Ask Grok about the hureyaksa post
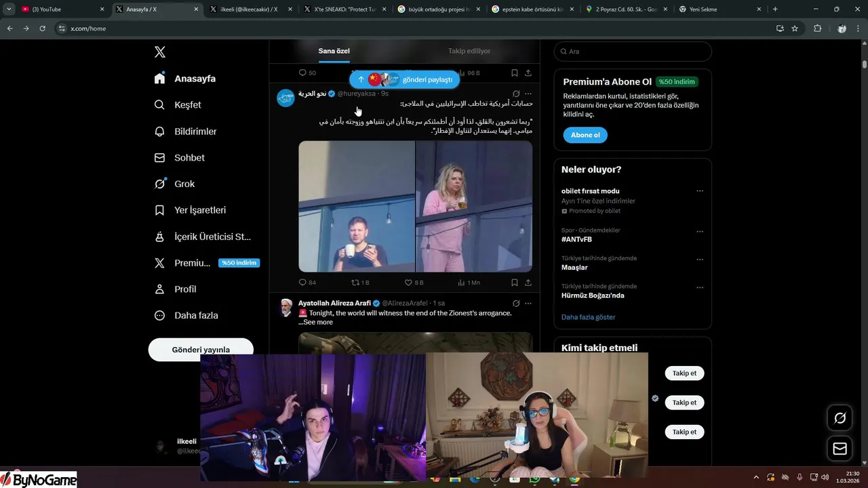Screen dimensions: 868x488 click(x=516, y=94)
